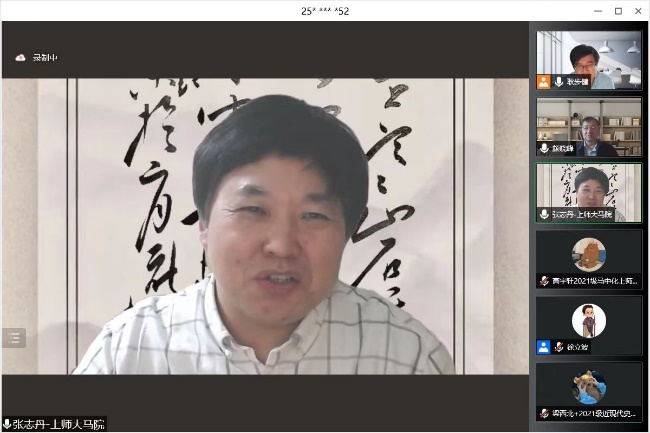Image resolution: width=650 pixels, height=433 pixels.
Task: Click the microphone icon on bookshelf participant thumbnail
Action: click(545, 148)
